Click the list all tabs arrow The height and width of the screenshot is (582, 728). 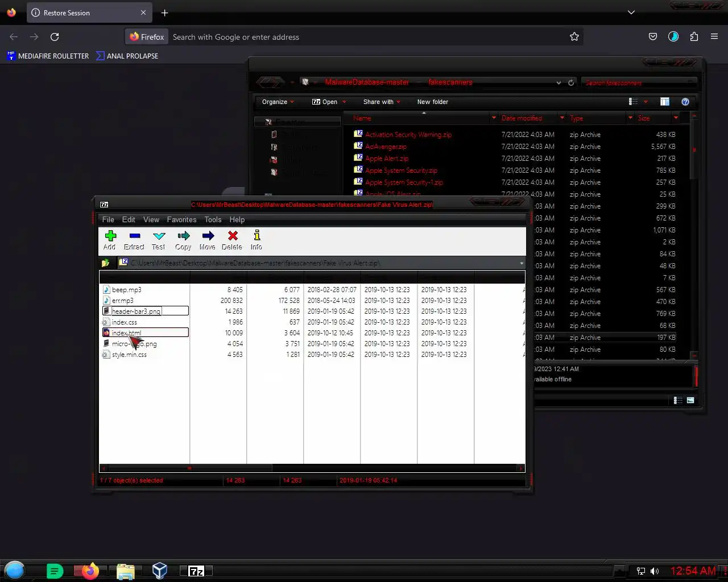[631, 13]
